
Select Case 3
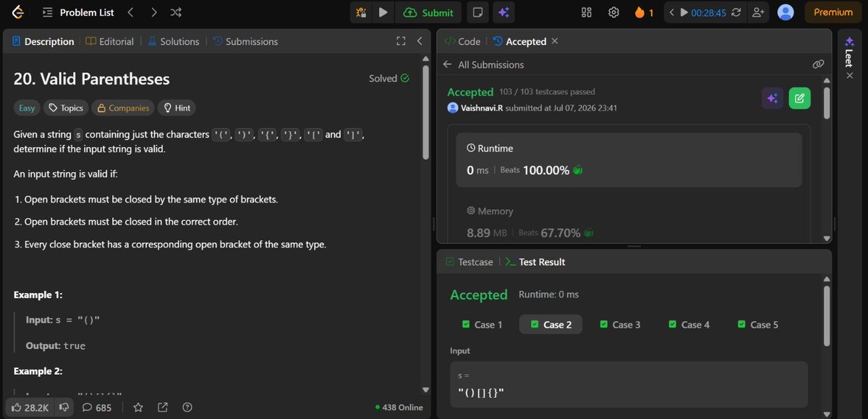[x=620, y=324]
